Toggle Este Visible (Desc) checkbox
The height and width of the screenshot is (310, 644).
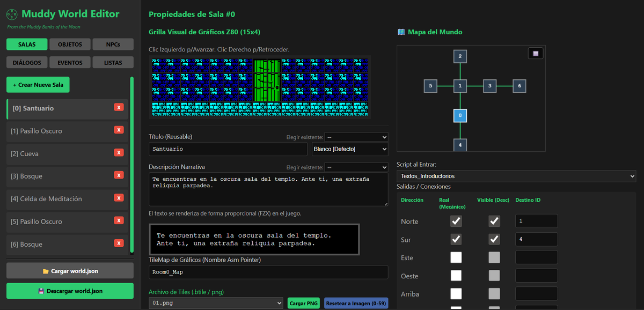pyautogui.click(x=494, y=257)
